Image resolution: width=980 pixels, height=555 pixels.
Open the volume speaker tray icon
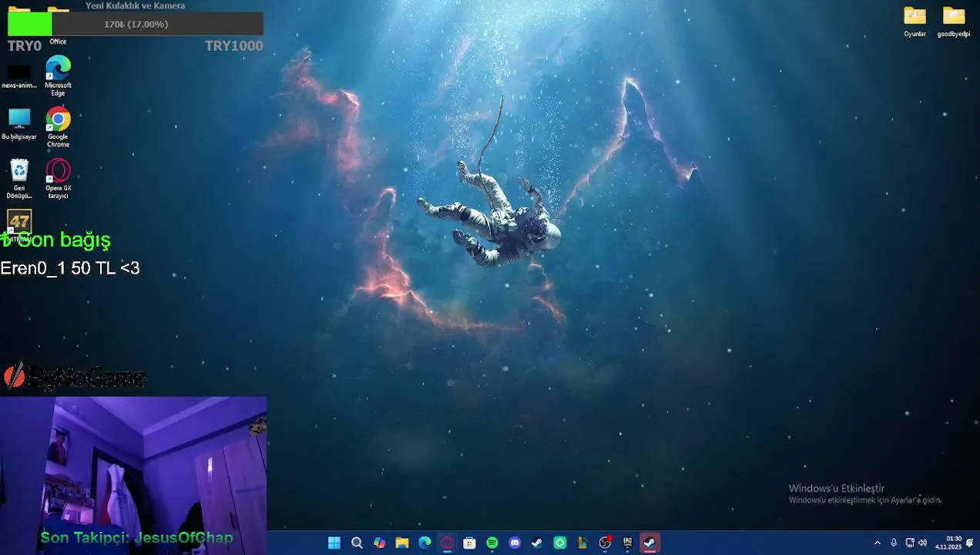[922, 543]
